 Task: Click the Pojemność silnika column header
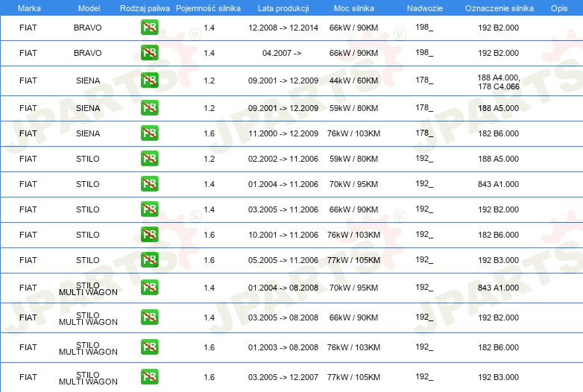click(208, 8)
